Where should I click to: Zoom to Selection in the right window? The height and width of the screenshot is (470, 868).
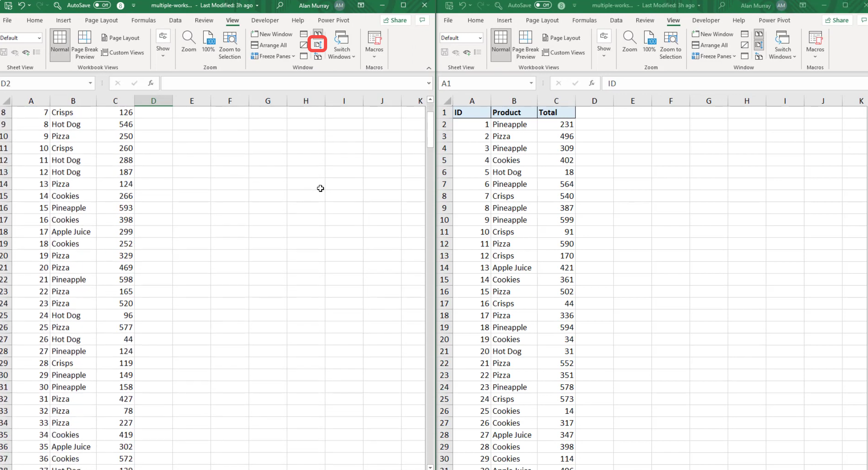[x=671, y=45]
